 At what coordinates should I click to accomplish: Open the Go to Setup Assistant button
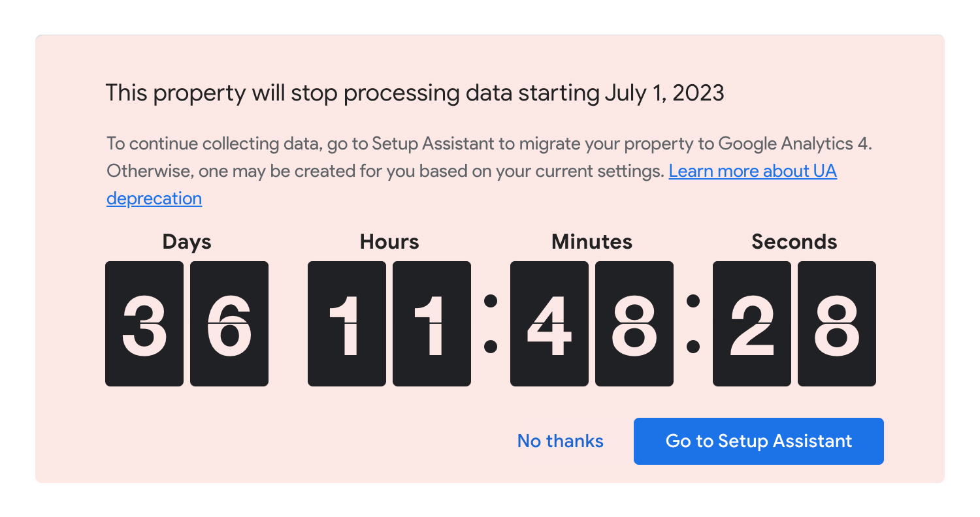pos(759,441)
